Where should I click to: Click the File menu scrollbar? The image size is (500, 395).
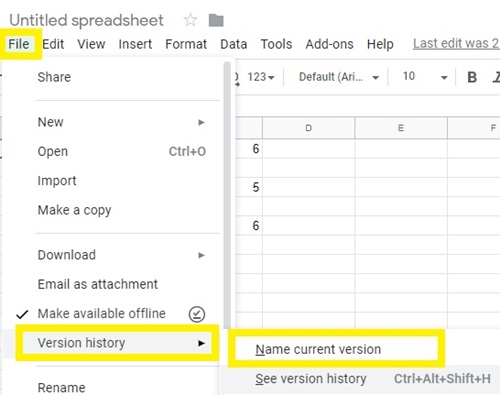[x=227, y=195]
